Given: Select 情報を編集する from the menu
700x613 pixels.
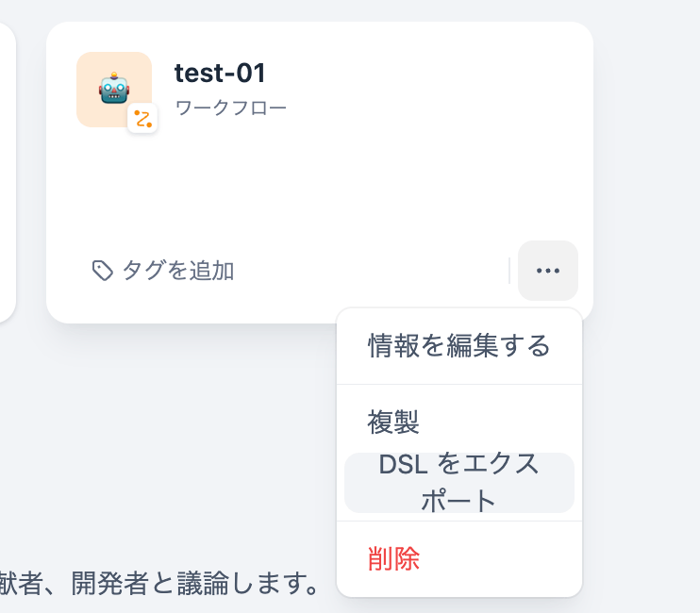Looking at the screenshot, I should click(458, 346).
